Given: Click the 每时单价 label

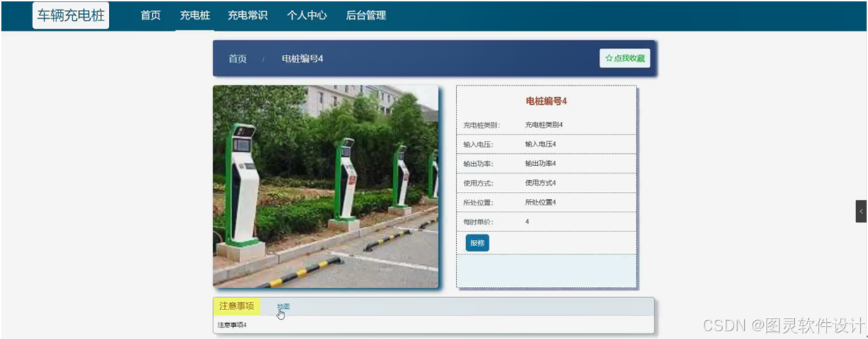Looking at the screenshot, I should coord(479,222).
